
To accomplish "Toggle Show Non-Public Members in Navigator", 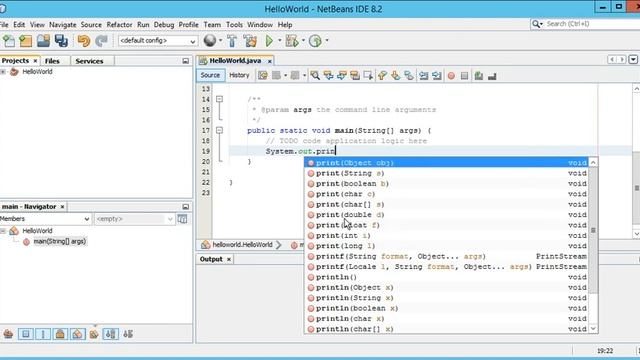I will pyautogui.click(x=60, y=334).
